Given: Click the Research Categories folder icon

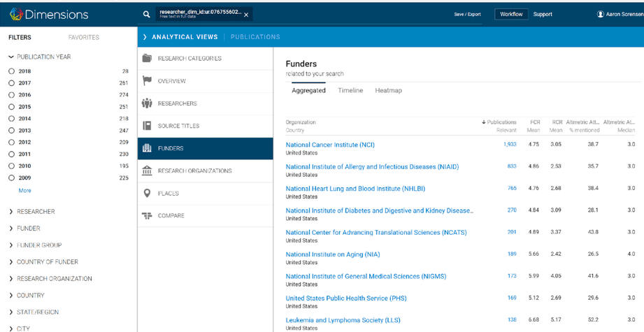Looking at the screenshot, I should coord(147,58).
